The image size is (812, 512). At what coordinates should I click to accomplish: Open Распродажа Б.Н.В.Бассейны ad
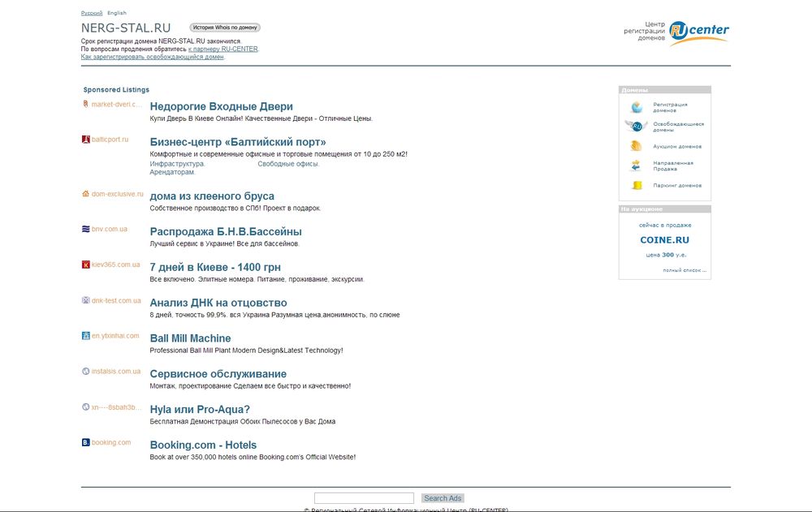[x=226, y=231]
